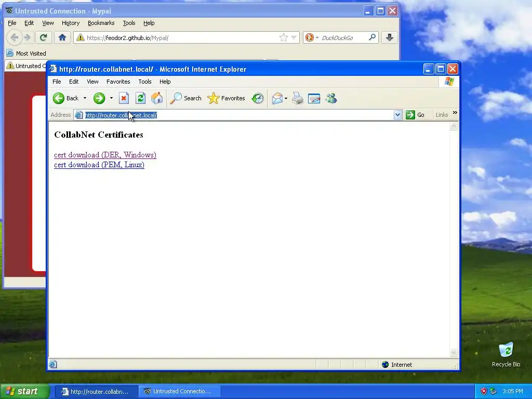Click the page icon in IE status bar
This screenshot has width=532, height=399.
click(x=53, y=365)
